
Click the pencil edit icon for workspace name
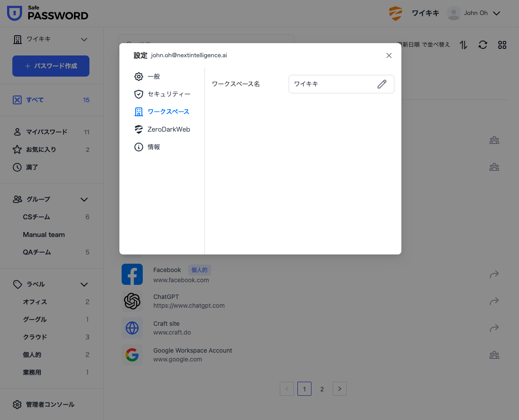coord(382,84)
